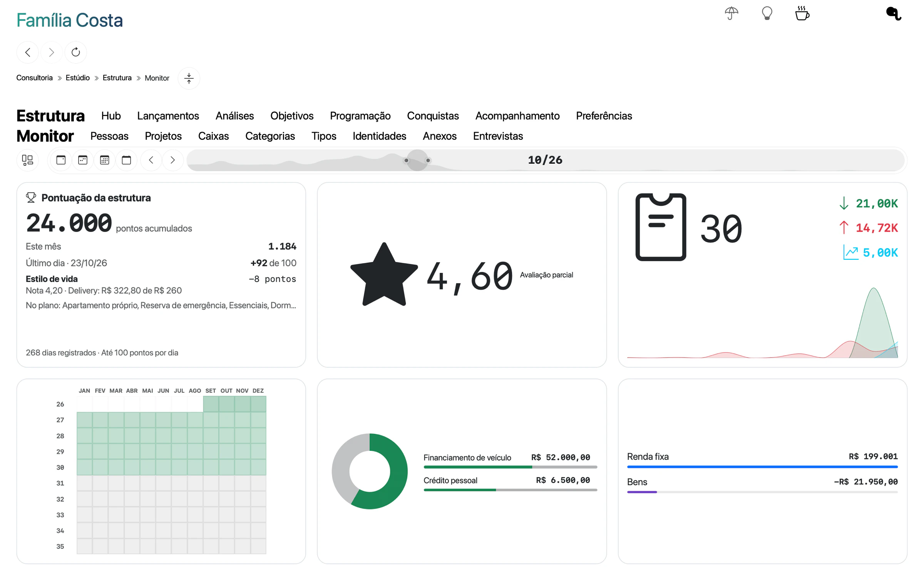Click the coffee cup icon

pos(802,13)
